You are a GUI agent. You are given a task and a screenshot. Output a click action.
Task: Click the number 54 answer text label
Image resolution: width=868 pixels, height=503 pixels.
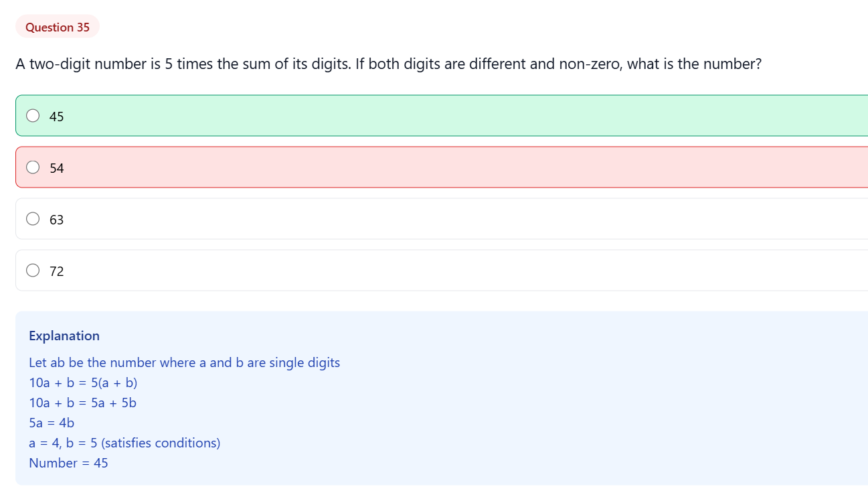(57, 167)
